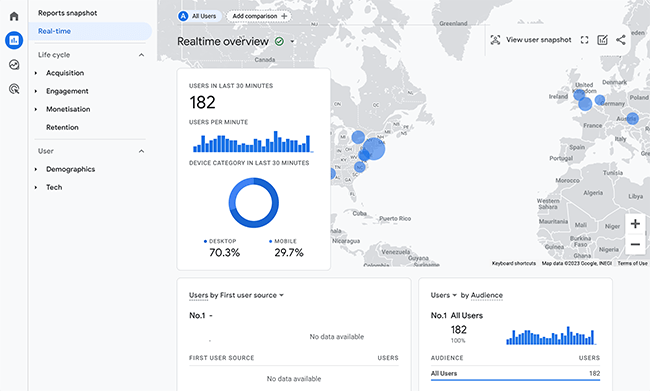
Task: Go to the Home icon in left rail
Action: 14,16
